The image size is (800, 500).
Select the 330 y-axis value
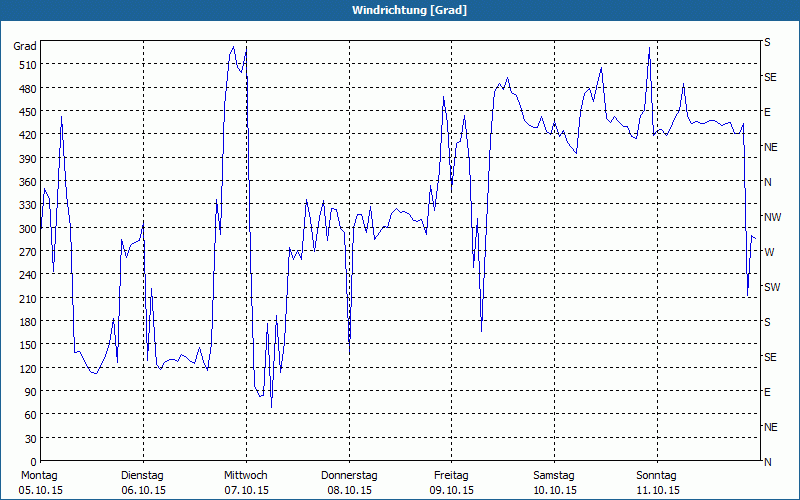pyautogui.click(x=28, y=205)
